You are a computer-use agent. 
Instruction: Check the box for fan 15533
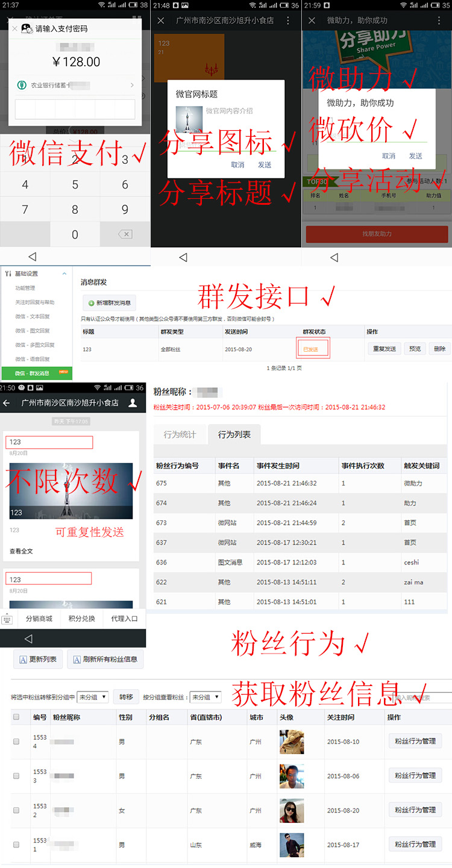[16, 776]
